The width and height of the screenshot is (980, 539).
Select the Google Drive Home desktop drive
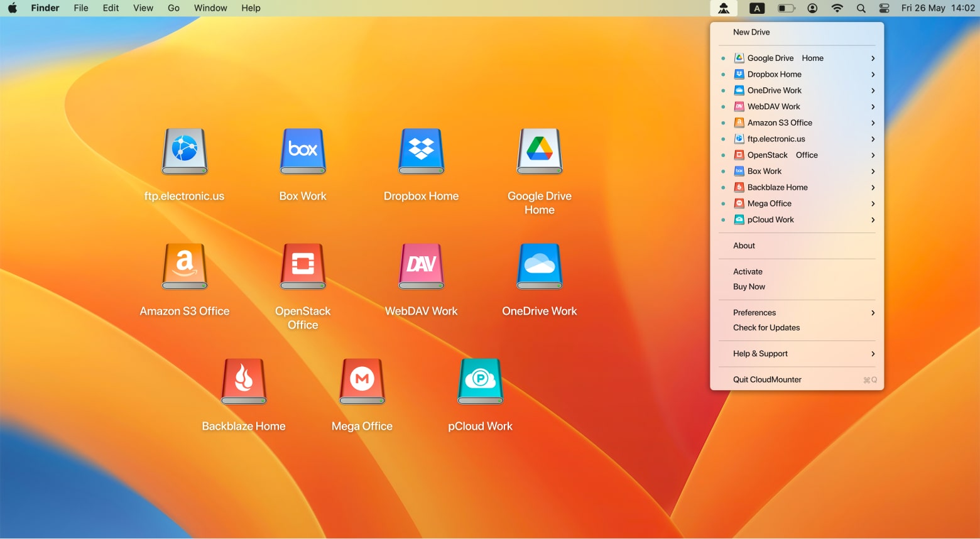539,151
